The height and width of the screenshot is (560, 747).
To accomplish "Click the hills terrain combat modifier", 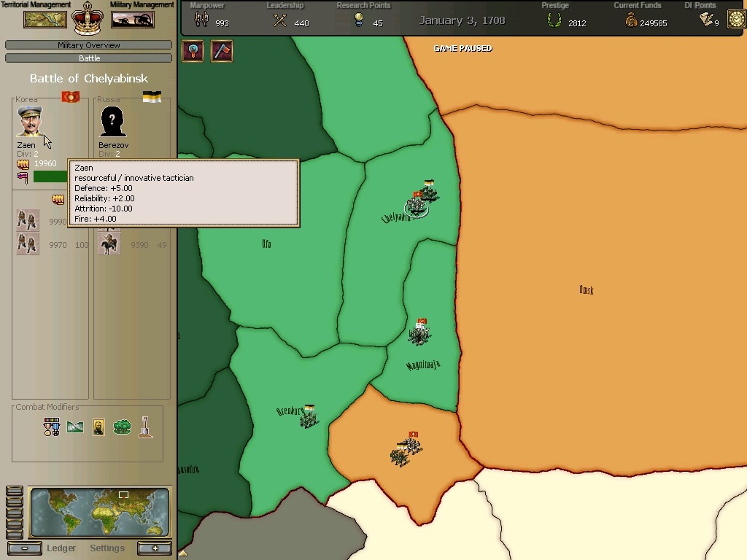I will coord(75,427).
